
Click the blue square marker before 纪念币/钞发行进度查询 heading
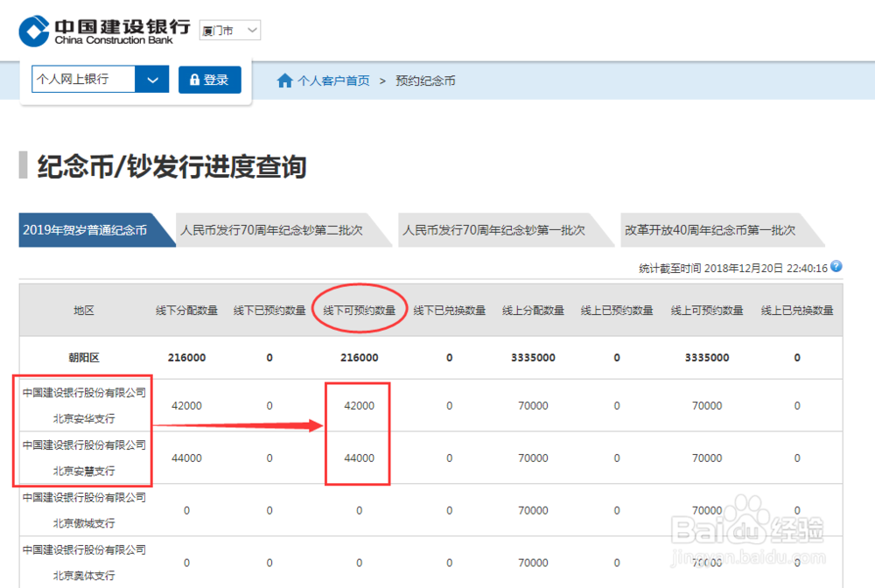(x=21, y=166)
